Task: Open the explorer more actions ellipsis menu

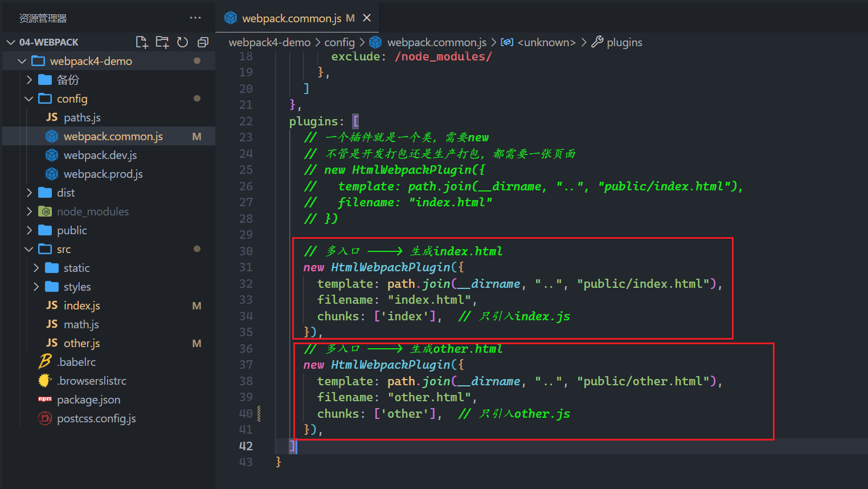Action: [195, 18]
